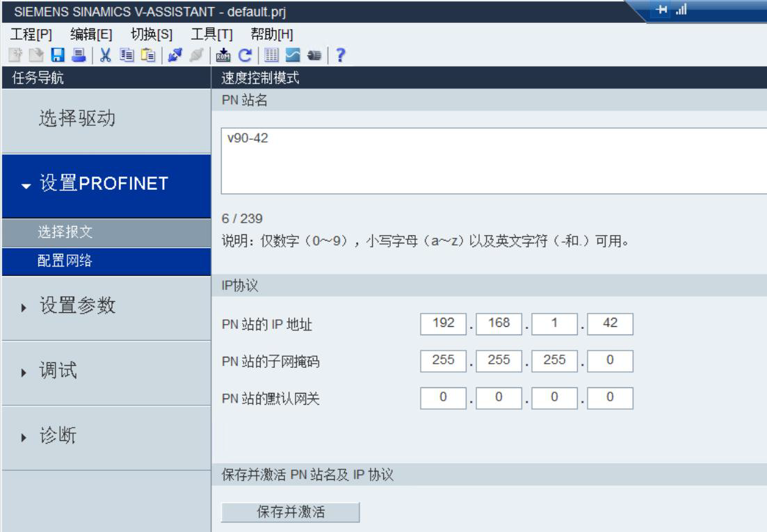This screenshot has height=532, width=767.
Task: Click the pin icon in the title bar
Action: [x=661, y=9]
